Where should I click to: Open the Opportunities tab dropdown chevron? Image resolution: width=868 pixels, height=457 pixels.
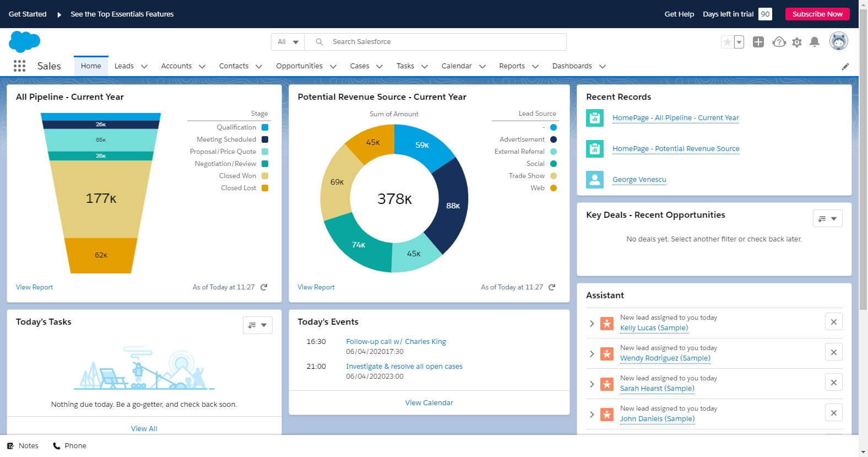(x=333, y=66)
